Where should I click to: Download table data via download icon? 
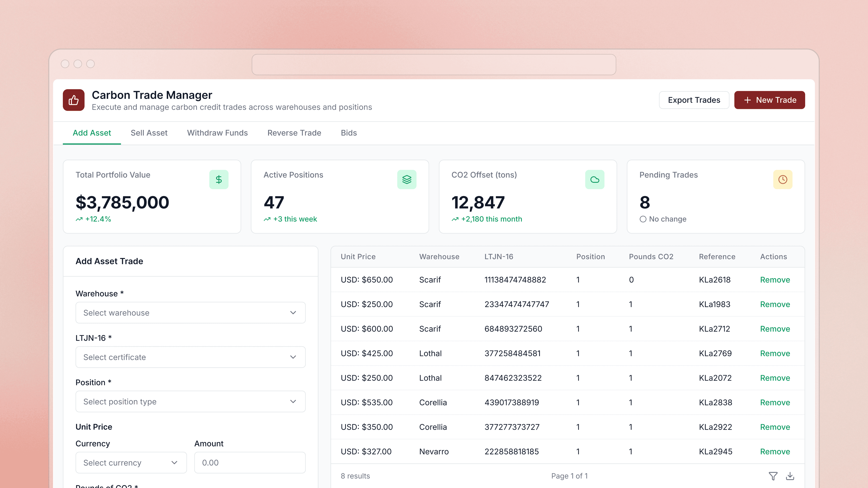pos(790,476)
